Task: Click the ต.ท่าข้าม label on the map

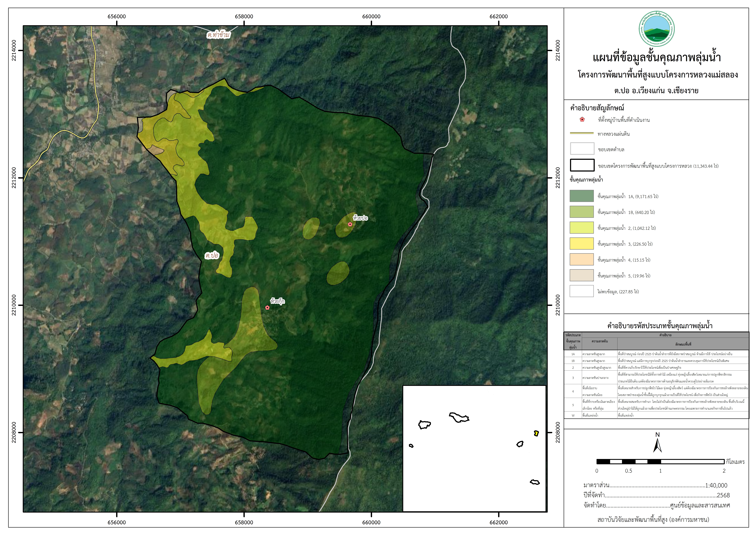Action: coord(218,35)
